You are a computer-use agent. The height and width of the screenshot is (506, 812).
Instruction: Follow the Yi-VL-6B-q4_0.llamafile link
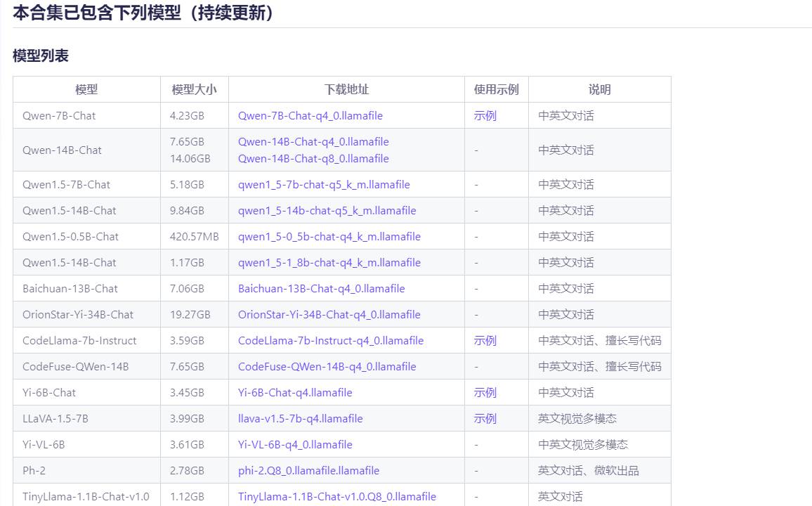pyautogui.click(x=294, y=444)
